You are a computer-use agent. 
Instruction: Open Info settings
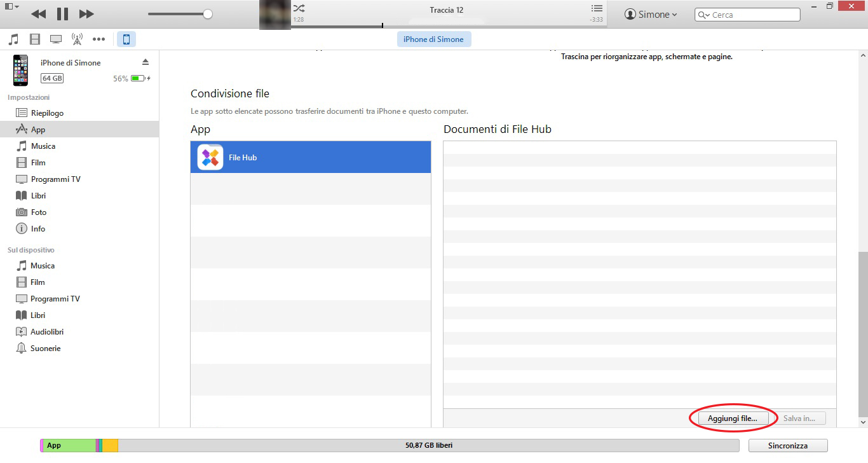tap(79, 228)
